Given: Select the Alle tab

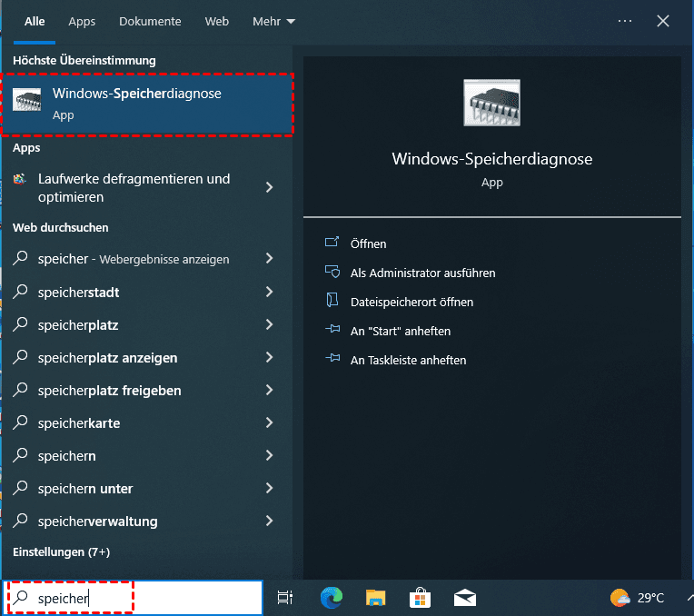Looking at the screenshot, I should (35, 21).
